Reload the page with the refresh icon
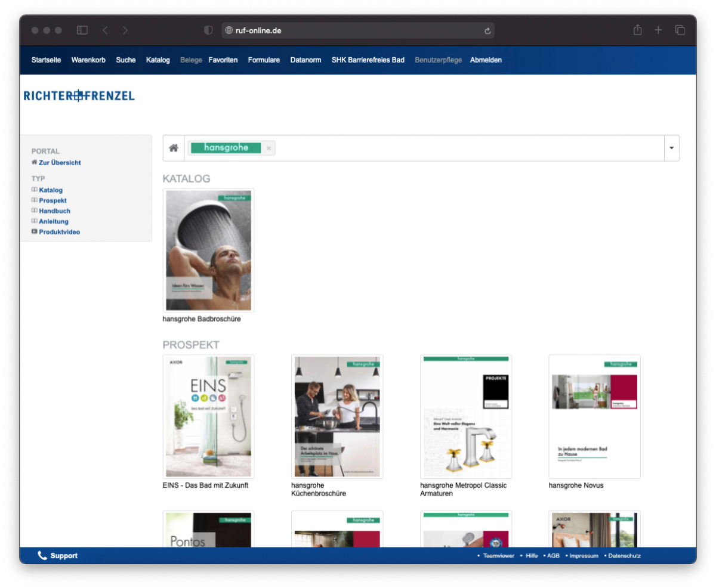 pyautogui.click(x=487, y=30)
